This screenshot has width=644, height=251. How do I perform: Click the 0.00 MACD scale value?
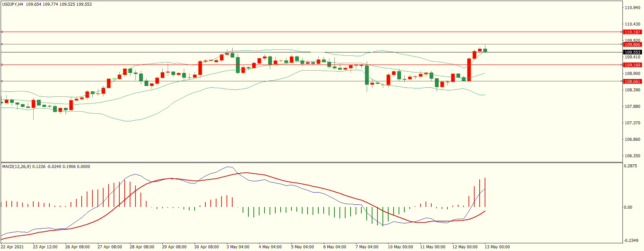pyautogui.click(x=628, y=207)
